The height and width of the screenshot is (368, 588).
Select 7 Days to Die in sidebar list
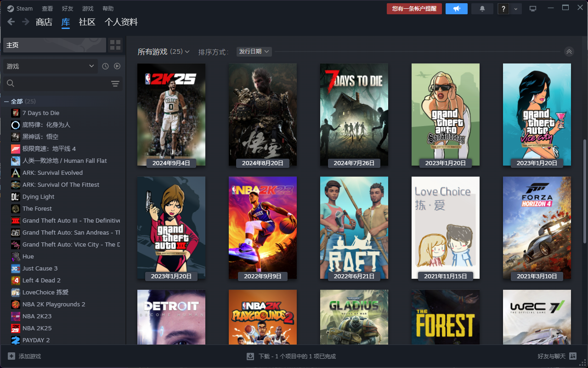[x=41, y=113]
